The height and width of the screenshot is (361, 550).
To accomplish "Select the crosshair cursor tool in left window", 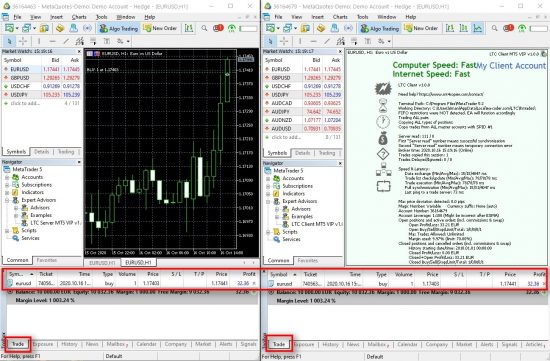I will pyautogui.click(x=23, y=41).
